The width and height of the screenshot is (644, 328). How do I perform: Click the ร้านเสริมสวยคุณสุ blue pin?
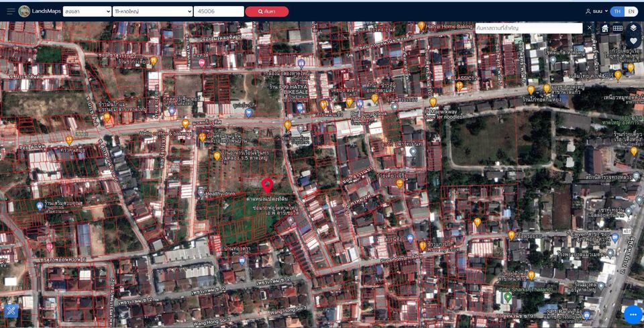[x=40, y=206]
